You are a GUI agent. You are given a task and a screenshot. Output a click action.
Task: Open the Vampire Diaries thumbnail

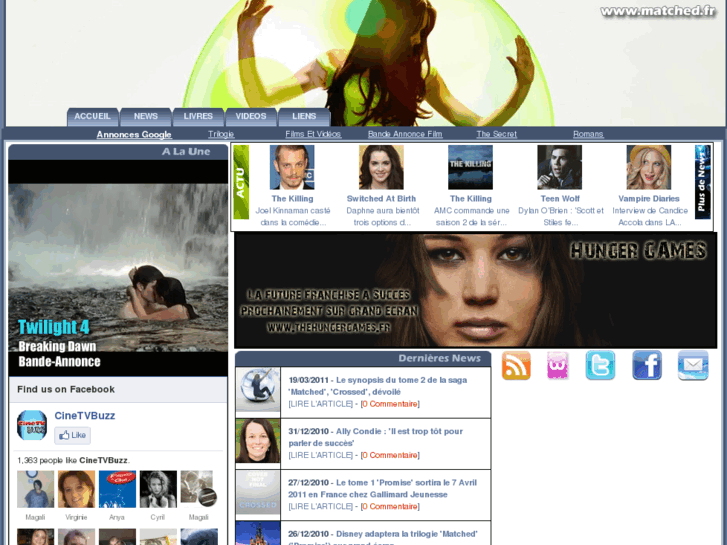(649, 167)
